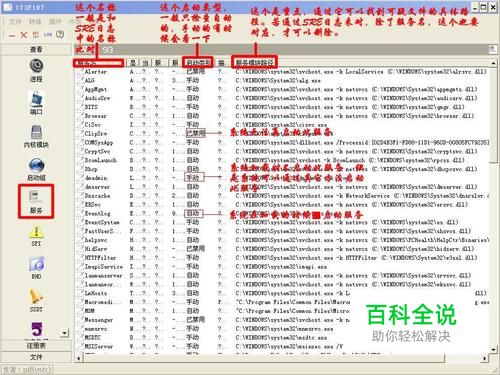Image resolution: width=500 pixels, height=375 pixels.
Task: Select the Dhcp service row
Action: pos(282,169)
